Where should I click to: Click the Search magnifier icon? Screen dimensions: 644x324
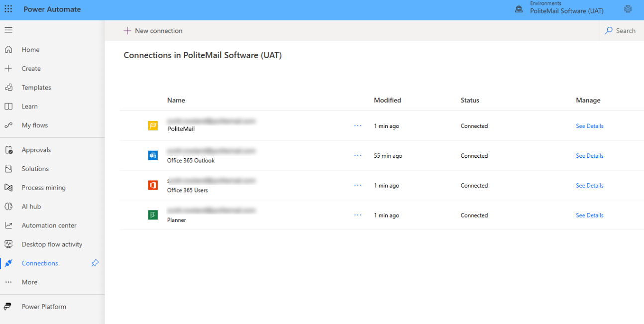(x=609, y=31)
